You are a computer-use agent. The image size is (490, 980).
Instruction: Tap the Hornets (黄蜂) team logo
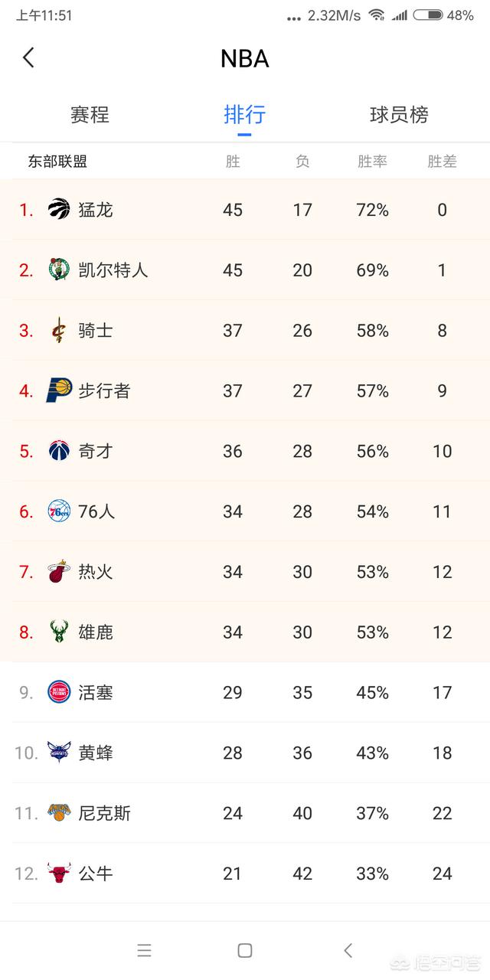point(59,753)
